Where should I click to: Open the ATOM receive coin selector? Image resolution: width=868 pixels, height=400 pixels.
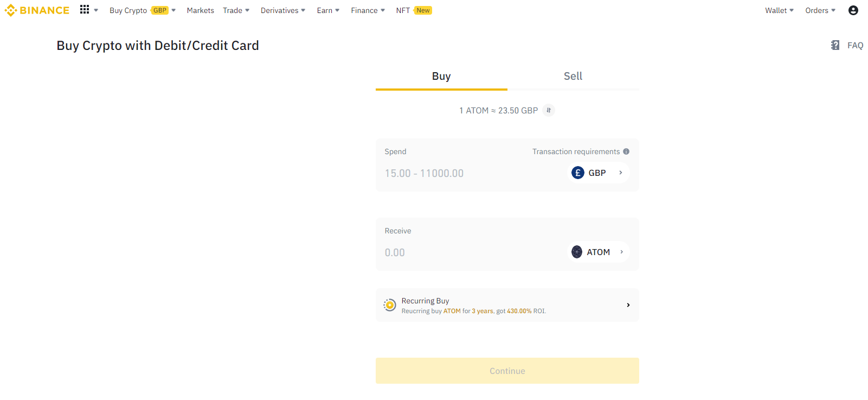coord(598,252)
